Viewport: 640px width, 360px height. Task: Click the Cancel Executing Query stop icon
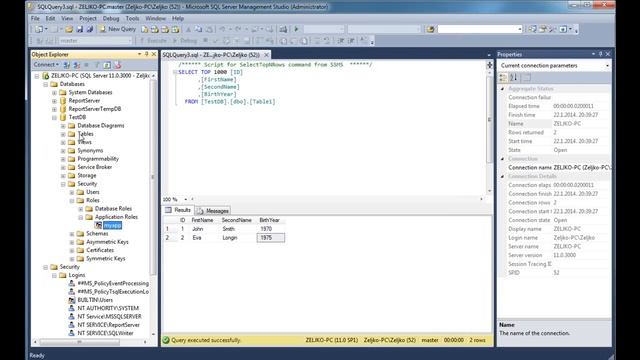tap(205, 40)
